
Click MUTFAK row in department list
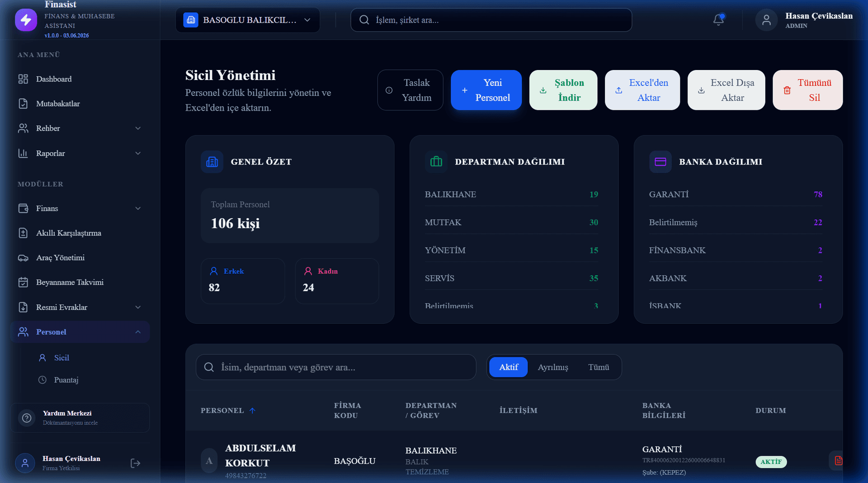pos(511,222)
